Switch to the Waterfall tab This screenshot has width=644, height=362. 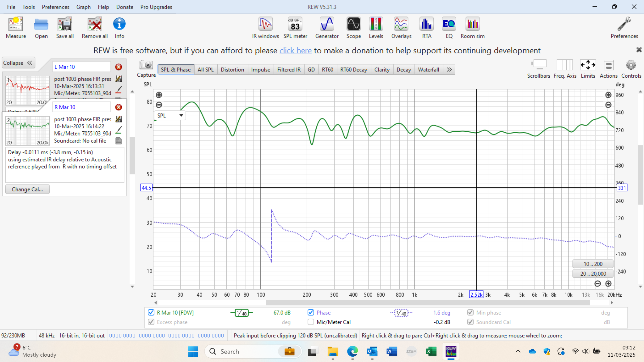coord(429,69)
